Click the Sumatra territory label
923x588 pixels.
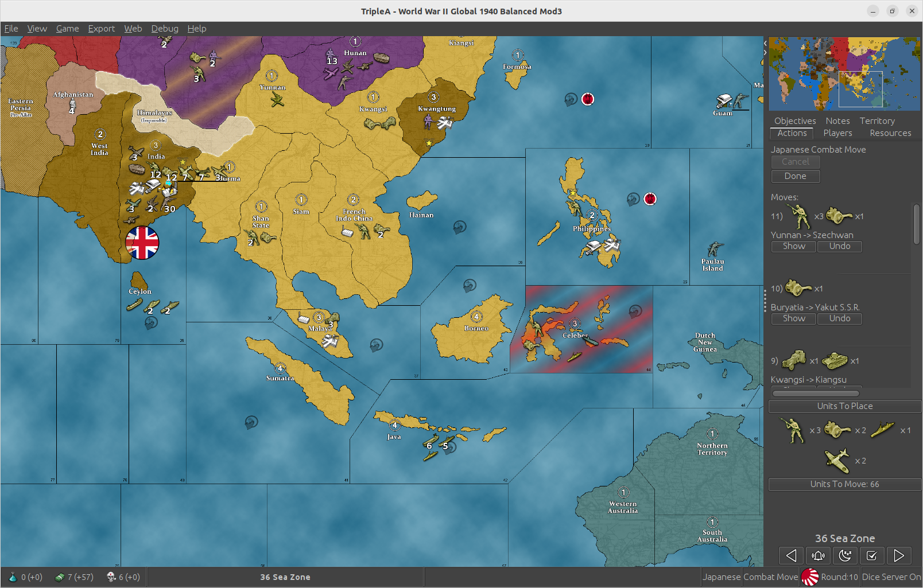click(x=280, y=379)
